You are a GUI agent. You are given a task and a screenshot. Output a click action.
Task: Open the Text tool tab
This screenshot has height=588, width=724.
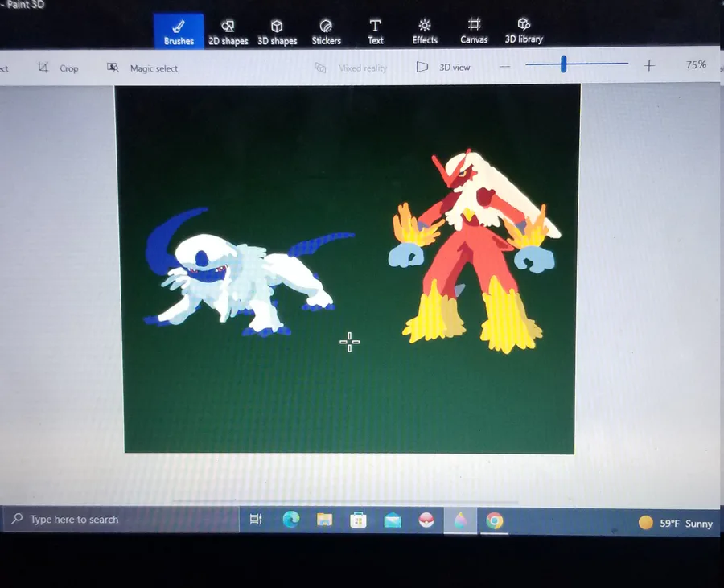pos(376,31)
